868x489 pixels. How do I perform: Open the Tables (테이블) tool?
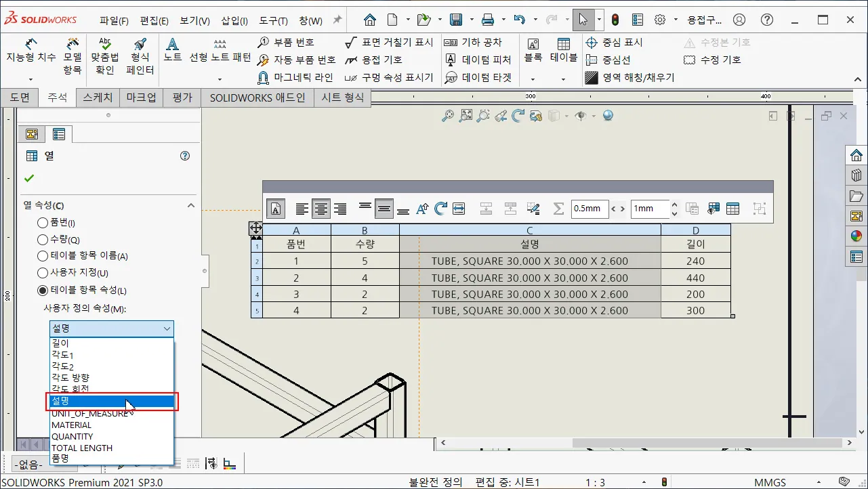pyautogui.click(x=563, y=50)
